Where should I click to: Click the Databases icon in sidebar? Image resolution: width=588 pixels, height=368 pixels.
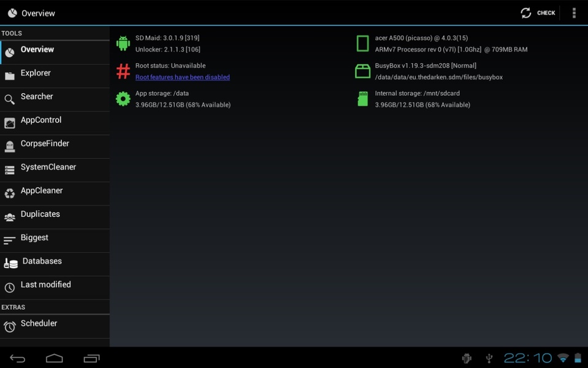point(10,264)
